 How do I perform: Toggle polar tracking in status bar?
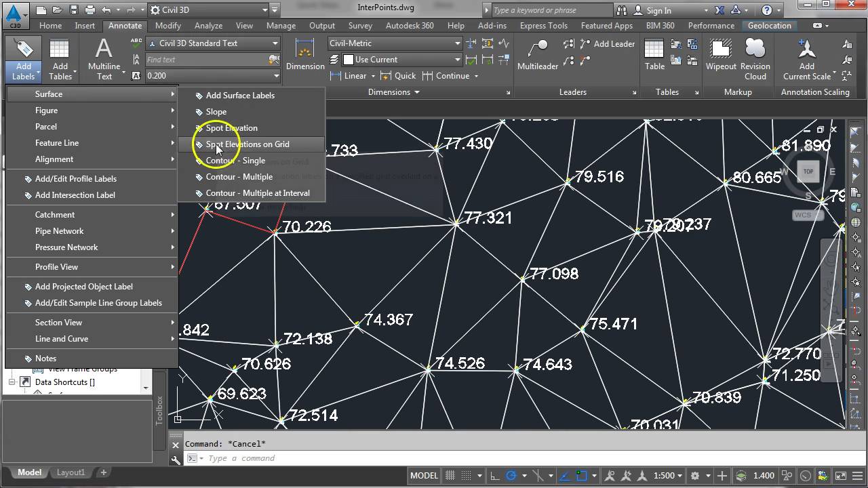(512, 475)
